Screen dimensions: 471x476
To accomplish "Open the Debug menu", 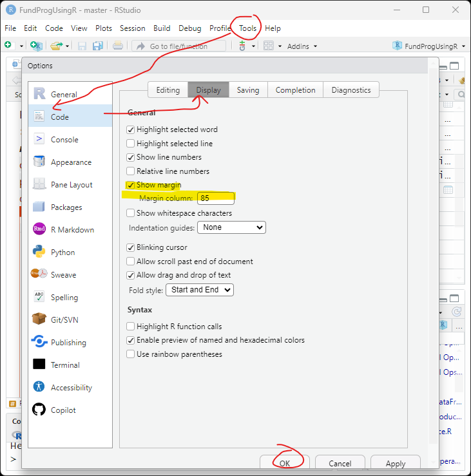I will coord(190,28).
